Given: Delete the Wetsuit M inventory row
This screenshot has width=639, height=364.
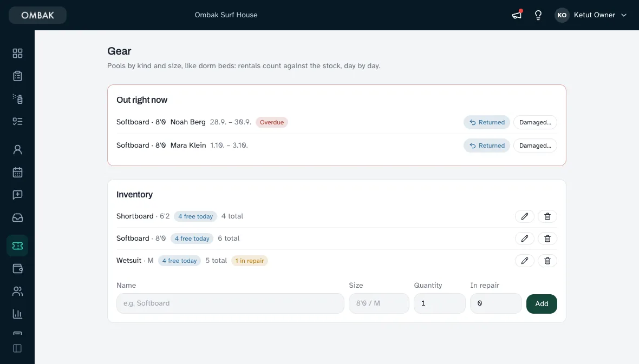Looking at the screenshot, I should point(547,261).
